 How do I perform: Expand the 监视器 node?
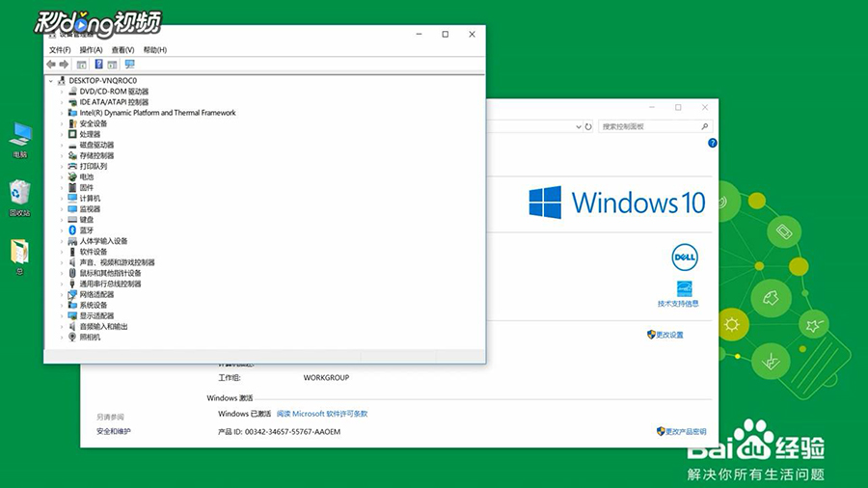62,209
